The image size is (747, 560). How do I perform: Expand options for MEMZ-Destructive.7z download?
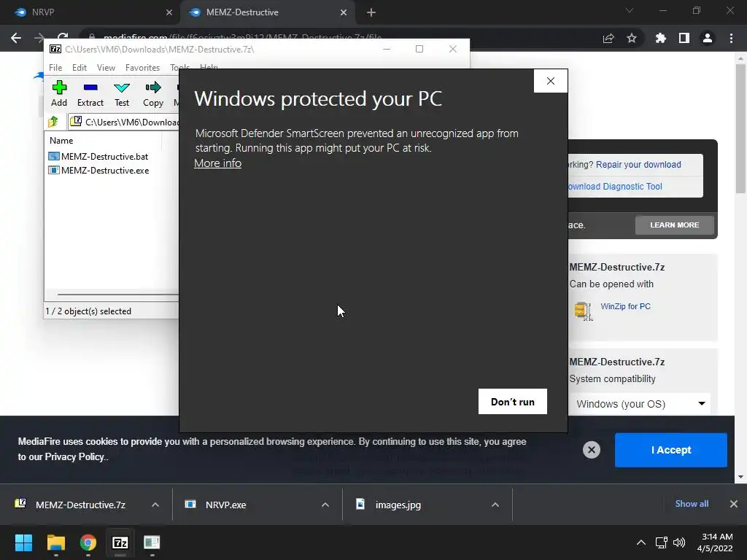click(x=155, y=505)
